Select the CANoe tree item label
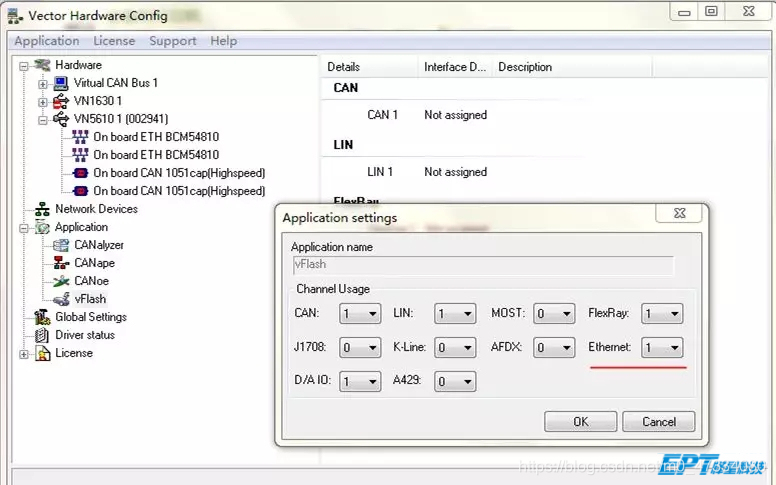Image resolution: width=776 pixels, height=485 pixels. 92,281
